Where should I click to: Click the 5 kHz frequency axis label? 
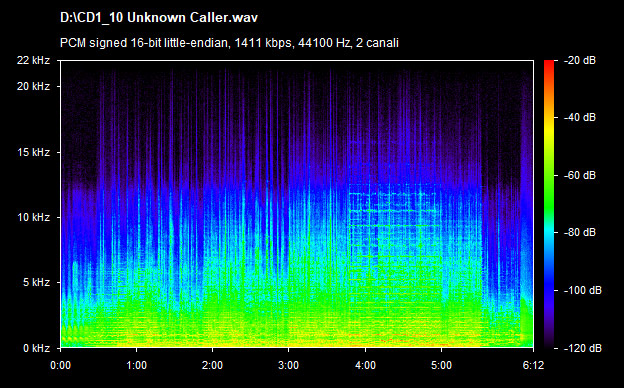point(36,282)
